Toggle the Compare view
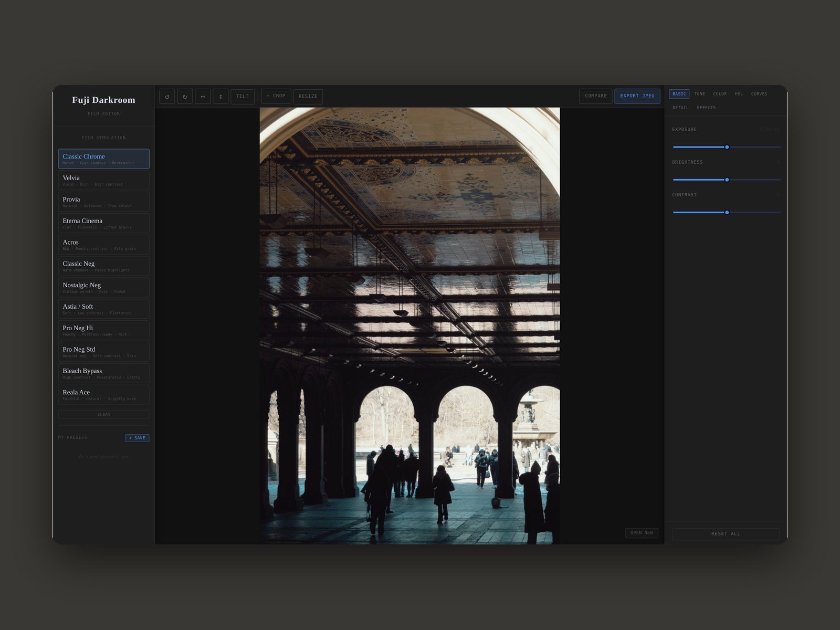This screenshot has width=840, height=630. point(596,96)
